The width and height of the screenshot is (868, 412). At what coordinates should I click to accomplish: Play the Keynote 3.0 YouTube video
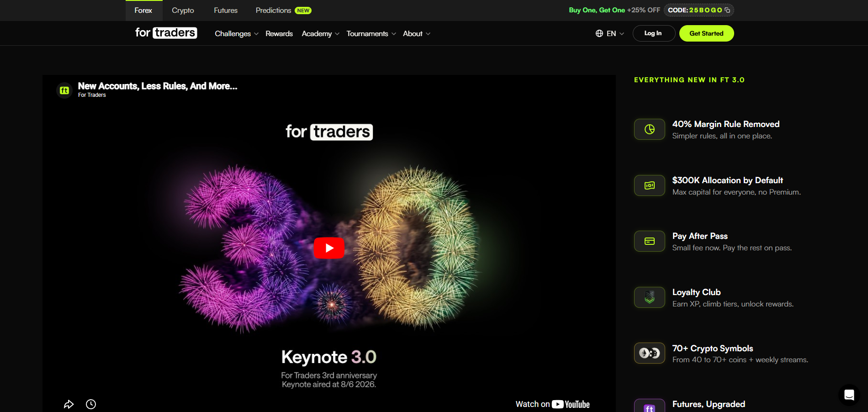point(329,248)
